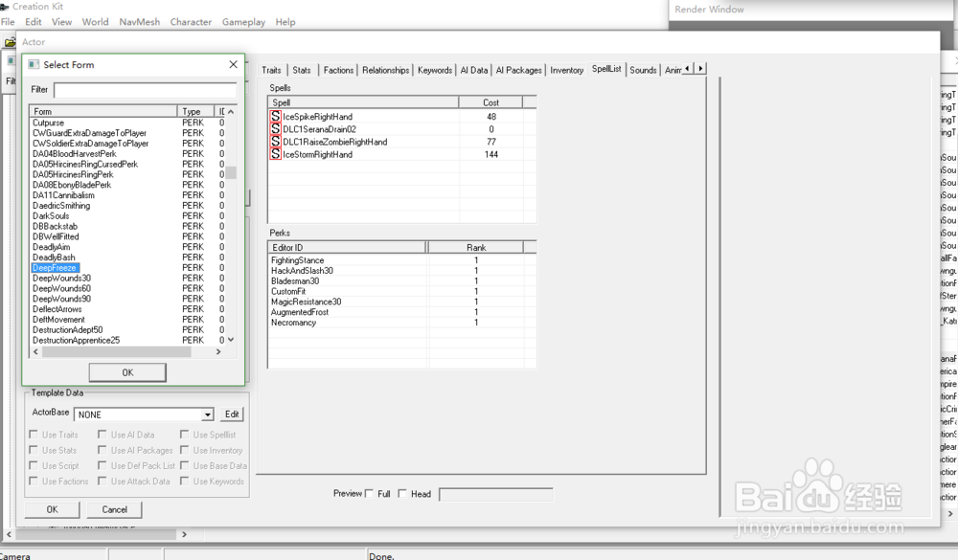Image resolution: width=958 pixels, height=560 pixels.
Task: Click the spell icon beside IceStormRightHand
Action: click(x=276, y=154)
